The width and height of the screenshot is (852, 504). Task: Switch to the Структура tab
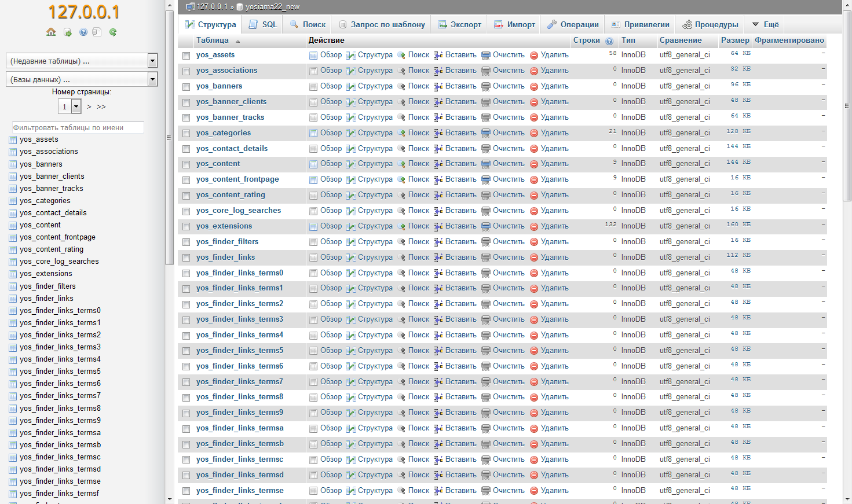click(x=210, y=24)
